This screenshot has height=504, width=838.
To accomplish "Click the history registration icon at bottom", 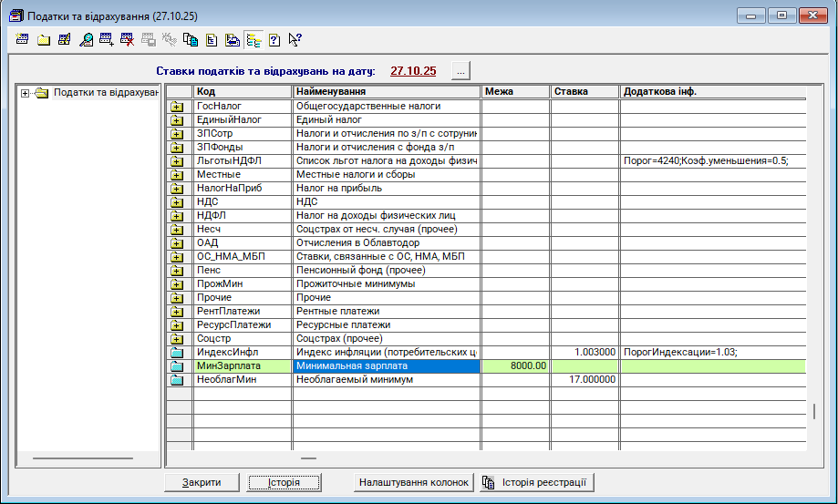I will [488, 482].
